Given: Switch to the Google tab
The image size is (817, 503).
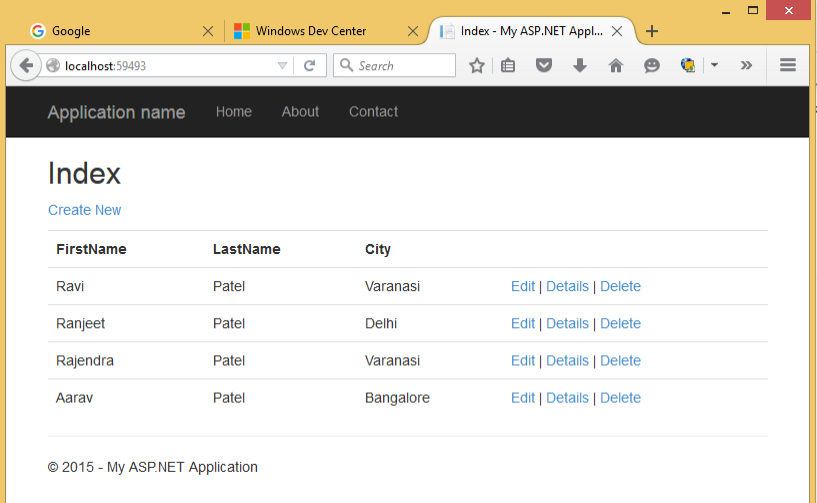Looking at the screenshot, I should click(x=110, y=31).
